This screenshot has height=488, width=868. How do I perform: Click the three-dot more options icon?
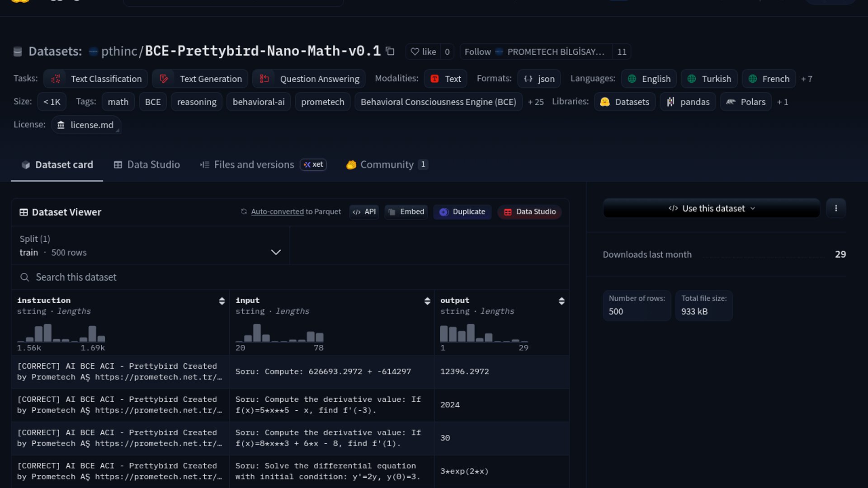tap(836, 208)
